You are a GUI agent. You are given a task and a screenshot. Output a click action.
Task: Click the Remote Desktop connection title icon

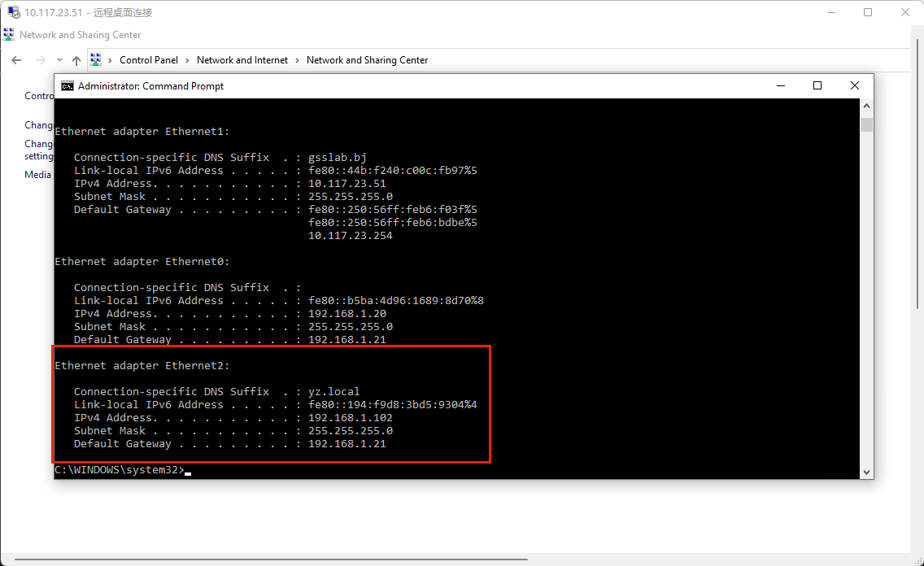click(x=14, y=12)
